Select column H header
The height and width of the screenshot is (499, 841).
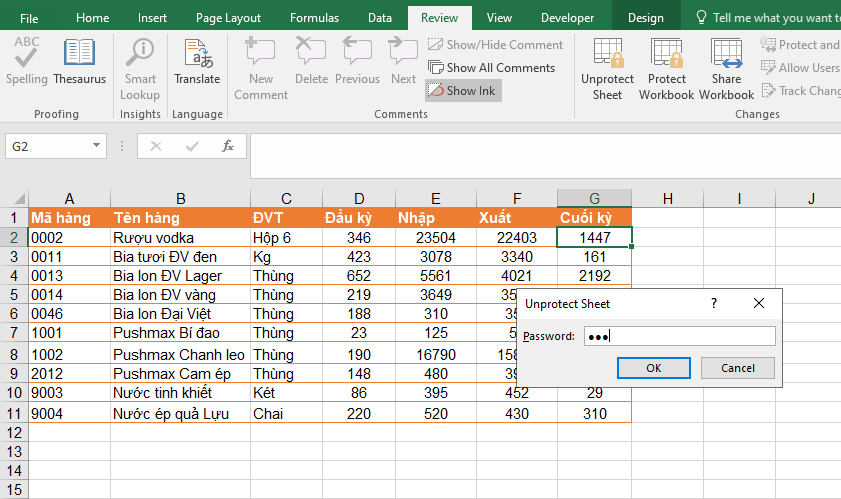667,198
